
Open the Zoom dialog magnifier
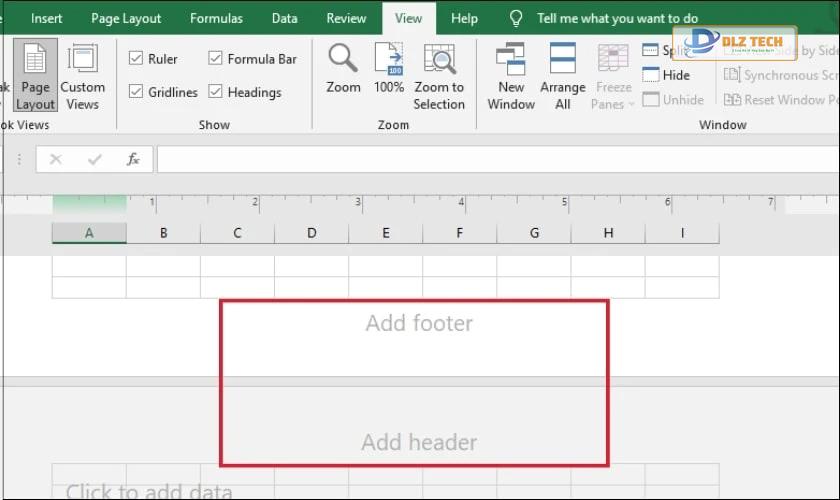pos(343,68)
